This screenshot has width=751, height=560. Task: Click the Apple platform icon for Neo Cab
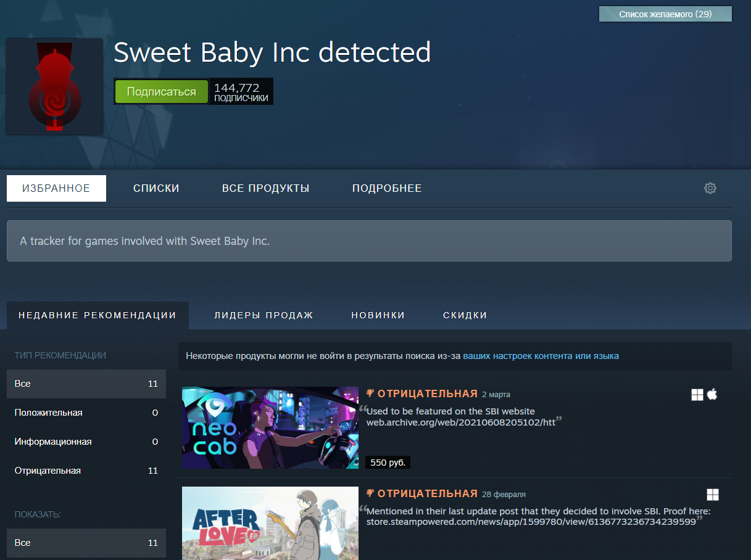(x=712, y=394)
